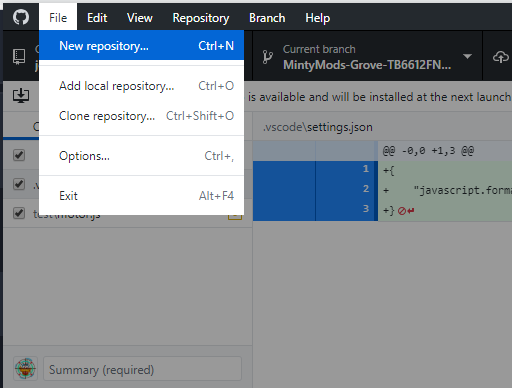The image size is (512, 388).
Task: Click the cloud upload publish icon
Action: [x=501, y=57]
